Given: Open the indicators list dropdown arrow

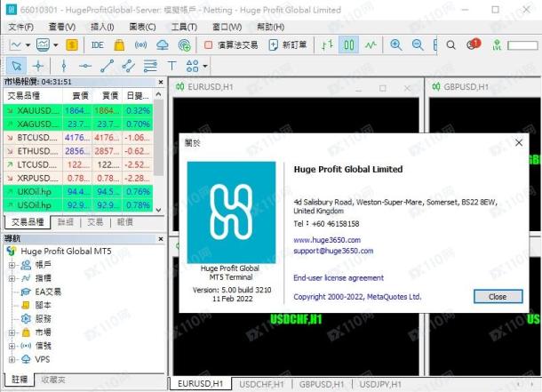Looking at the screenshot, I should [x=55, y=45].
